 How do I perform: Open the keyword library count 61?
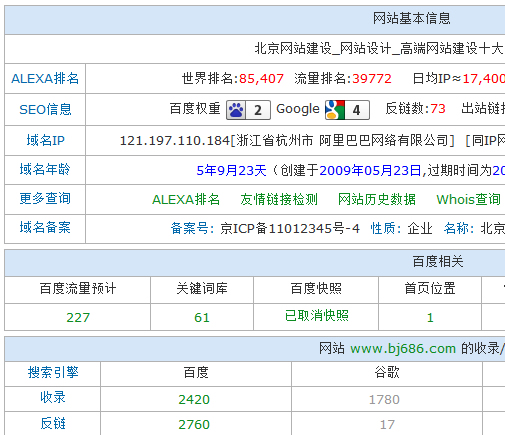[202, 317]
